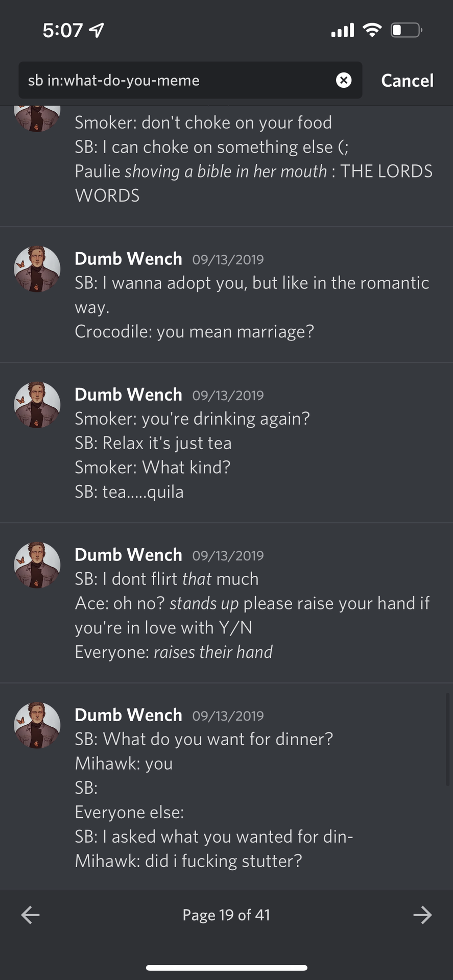The image size is (453, 980).
Task: Open the 'tea.....quila' message result
Action: pos(129,492)
